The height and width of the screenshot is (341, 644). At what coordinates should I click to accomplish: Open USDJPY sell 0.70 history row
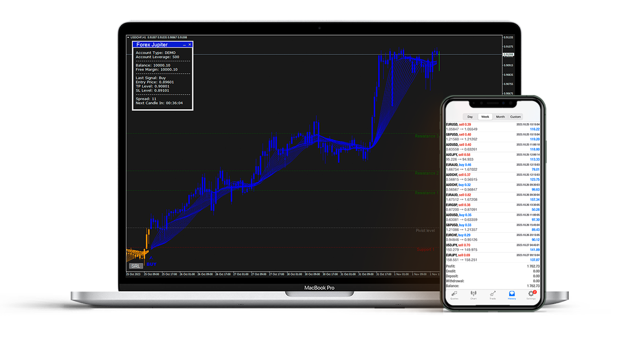click(x=493, y=247)
